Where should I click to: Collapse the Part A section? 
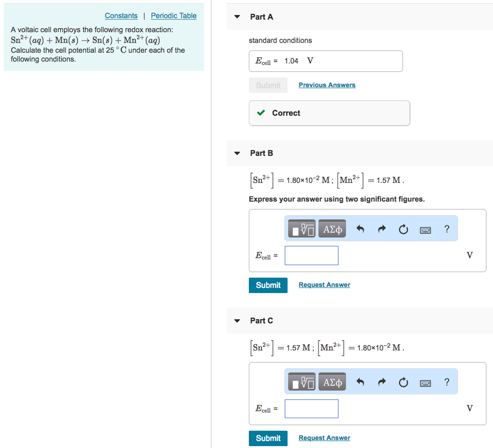tap(237, 16)
